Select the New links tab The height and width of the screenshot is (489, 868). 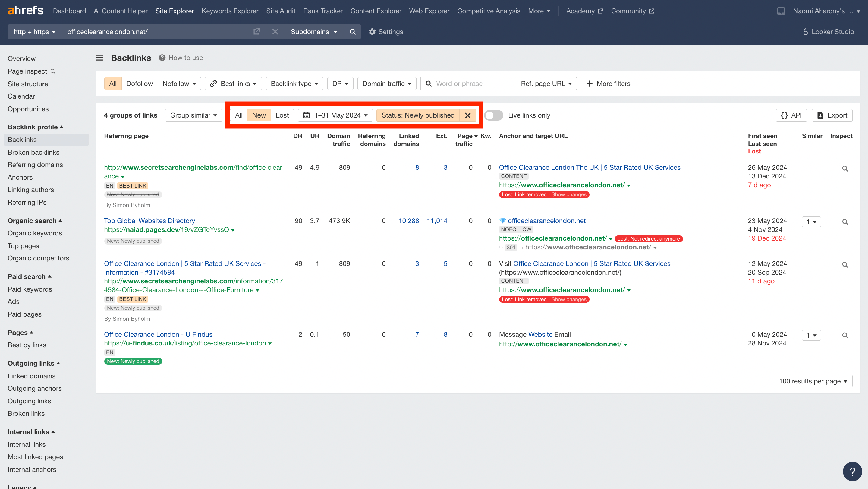click(x=259, y=115)
